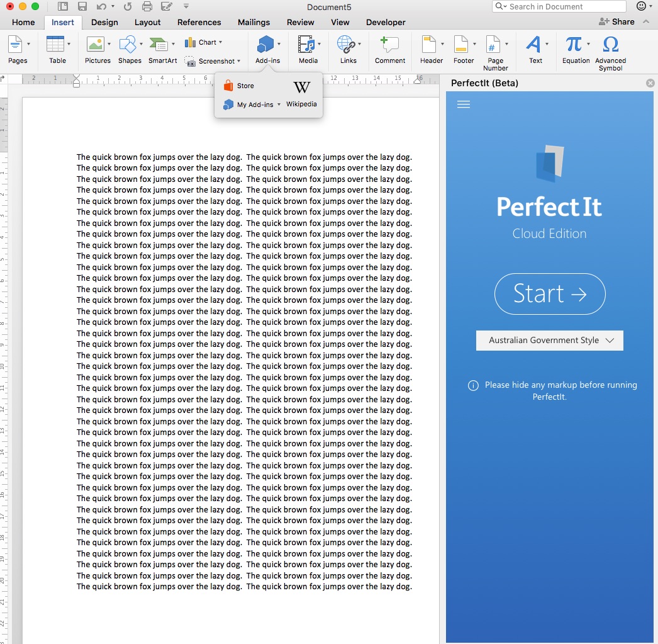Click the smiley feedback icon
Screen dimensions: 658x644
pos(641,6)
